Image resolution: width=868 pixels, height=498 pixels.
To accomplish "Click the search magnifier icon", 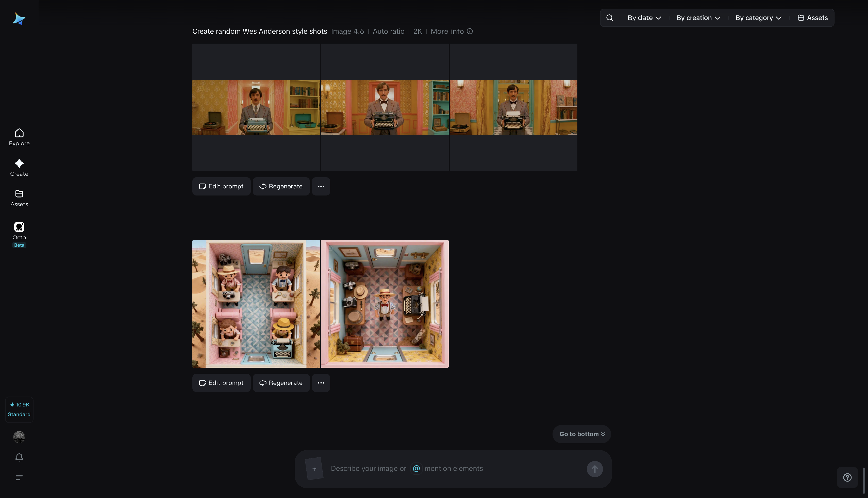I will tap(610, 18).
